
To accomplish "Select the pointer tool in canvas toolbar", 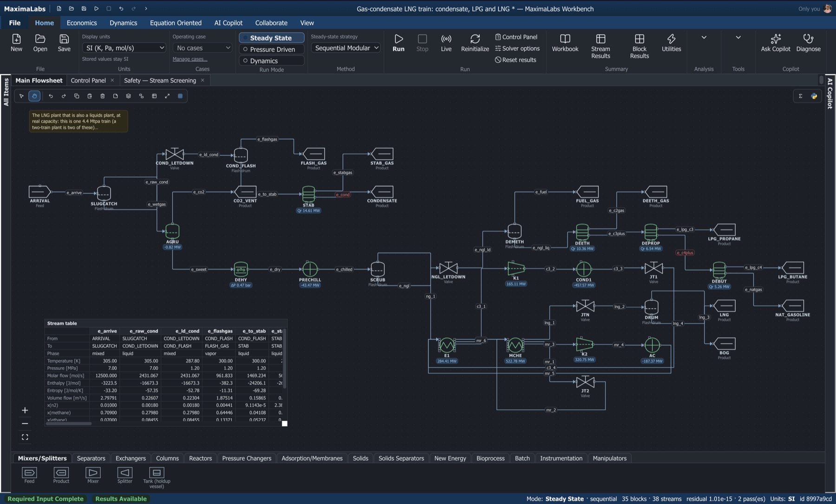I will (x=21, y=96).
